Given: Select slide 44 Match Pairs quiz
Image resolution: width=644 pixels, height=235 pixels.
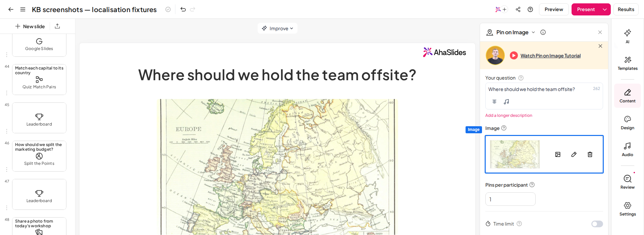Looking at the screenshot, I should pos(39,80).
